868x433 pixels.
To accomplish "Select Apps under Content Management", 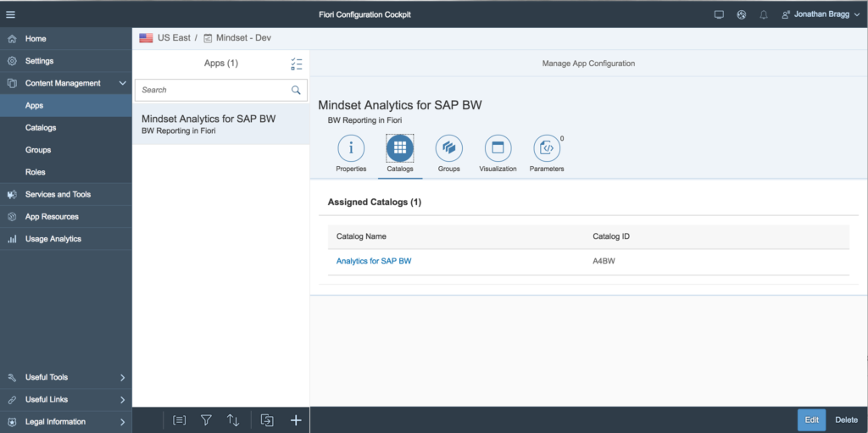I will coord(66,105).
